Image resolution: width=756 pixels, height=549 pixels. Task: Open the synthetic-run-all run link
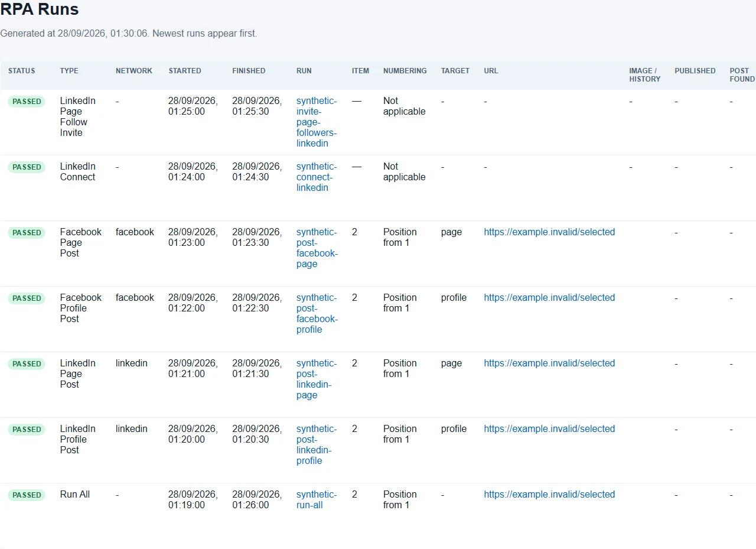tap(317, 500)
